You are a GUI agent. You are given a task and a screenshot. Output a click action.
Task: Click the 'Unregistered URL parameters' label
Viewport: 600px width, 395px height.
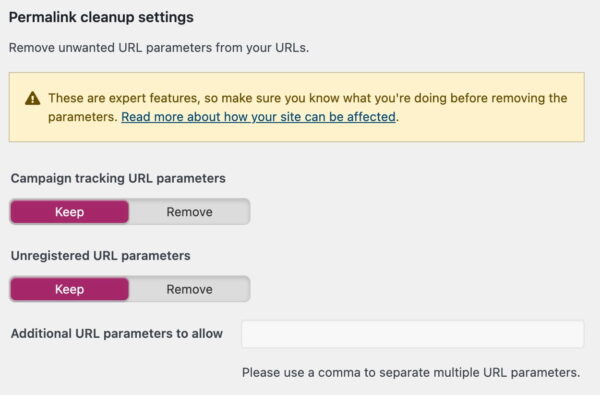click(x=100, y=256)
